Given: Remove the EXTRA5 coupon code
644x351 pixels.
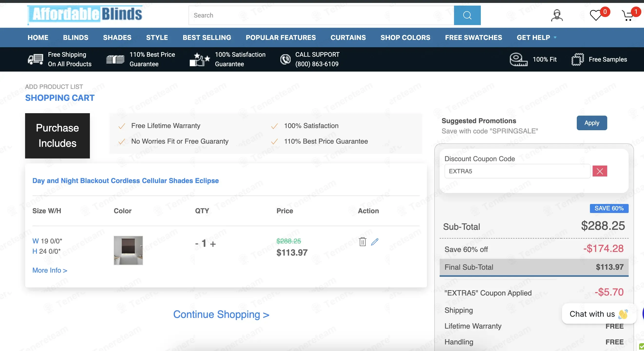Looking at the screenshot, I should click(x=599, y=171).
